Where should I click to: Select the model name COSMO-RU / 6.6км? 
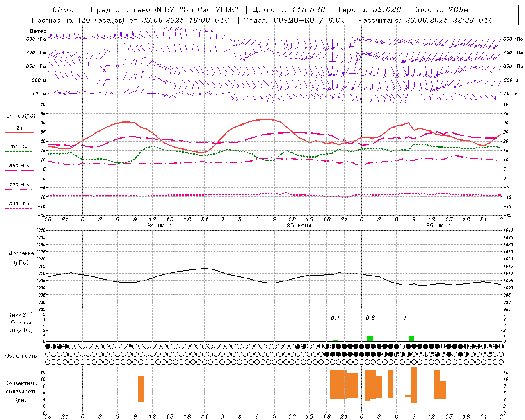(310, 20)
